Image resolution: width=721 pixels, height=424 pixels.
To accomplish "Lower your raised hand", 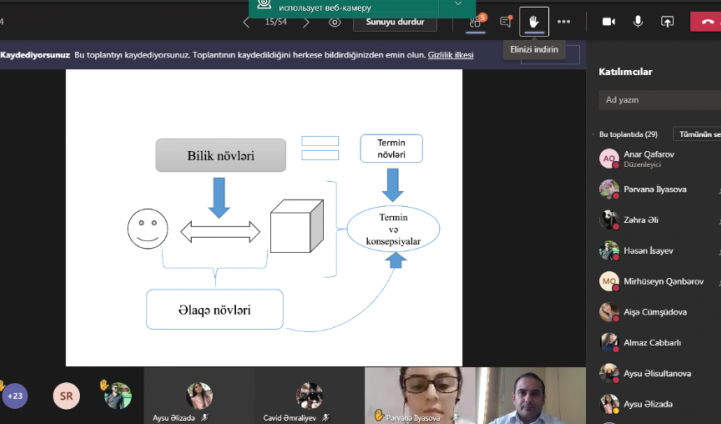I will (534, 22).
